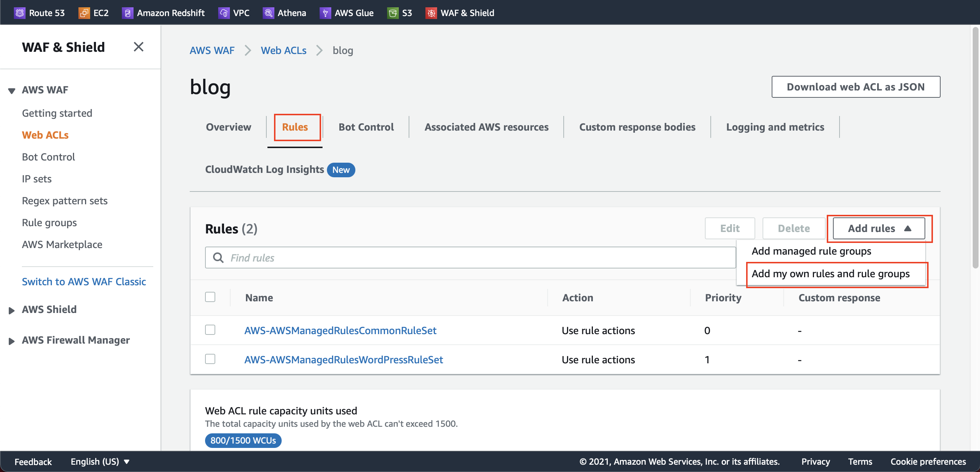The image size is (980, 472).
Task: Open Web ACLs in sidebar
Action: click(x=45, y=135)
